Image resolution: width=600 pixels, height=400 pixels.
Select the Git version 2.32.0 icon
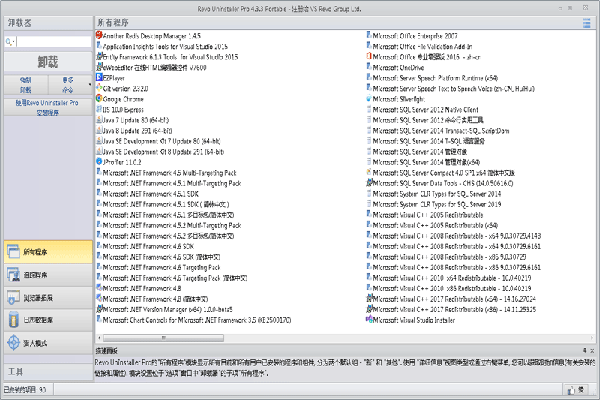[99, 88]
